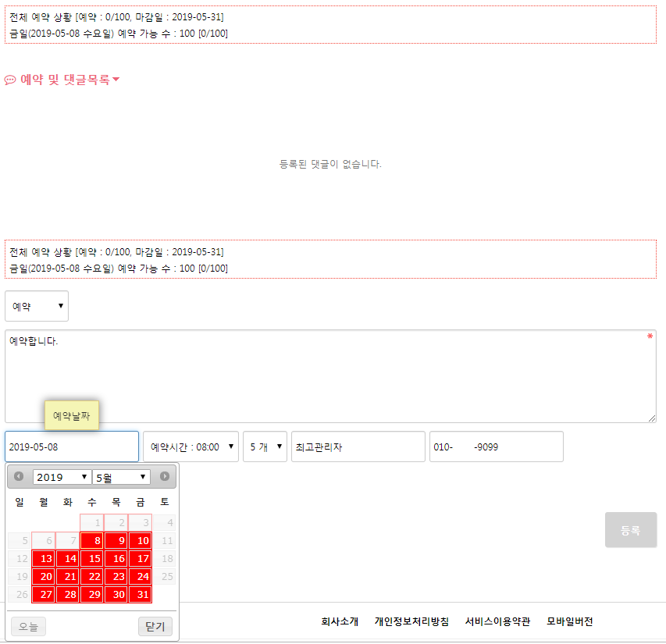
Task: Click the 예약합니다 comment text area
Action: 330,376
